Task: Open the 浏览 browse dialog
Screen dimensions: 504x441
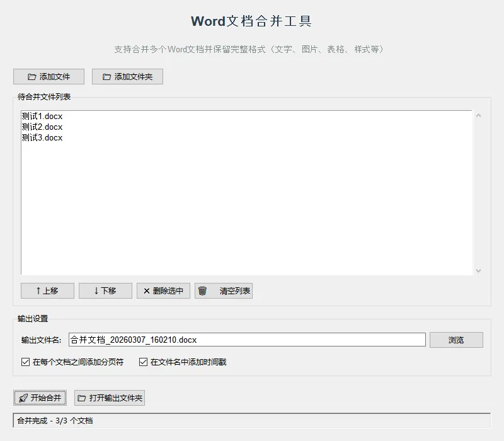Action: point(456,340)
